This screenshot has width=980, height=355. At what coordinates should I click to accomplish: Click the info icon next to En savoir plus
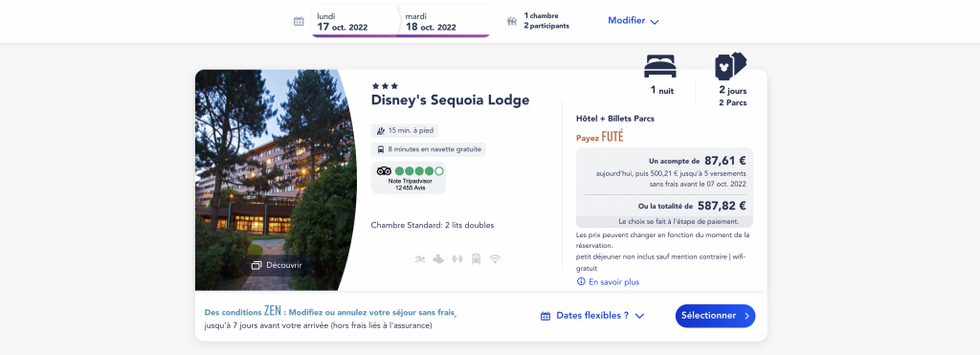(581, 282)
